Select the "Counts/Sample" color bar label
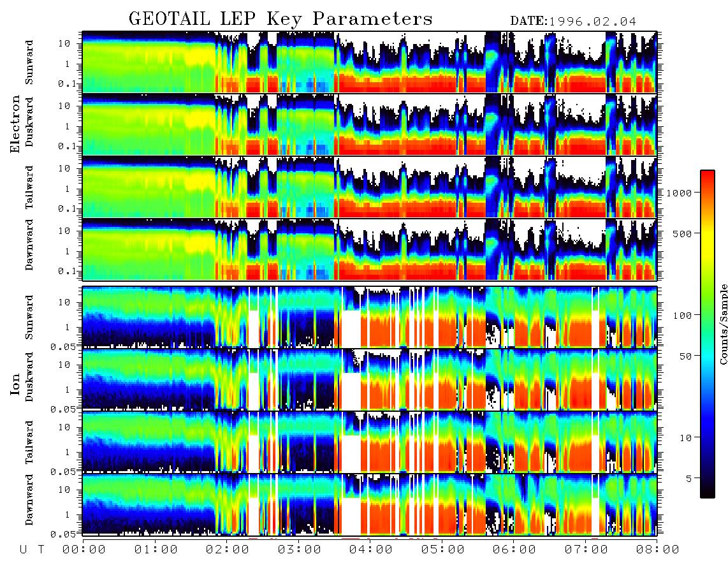 coord(723,324)
